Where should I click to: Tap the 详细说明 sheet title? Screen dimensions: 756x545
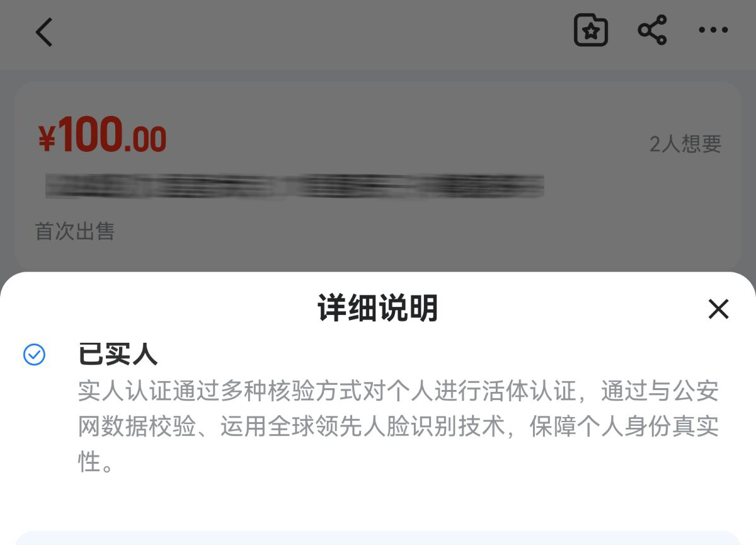378,309
